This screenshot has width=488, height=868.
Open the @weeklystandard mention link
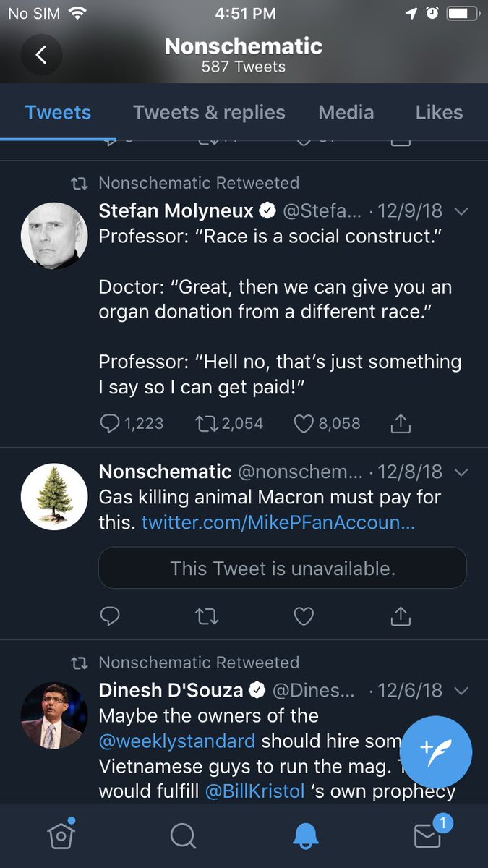177,741
